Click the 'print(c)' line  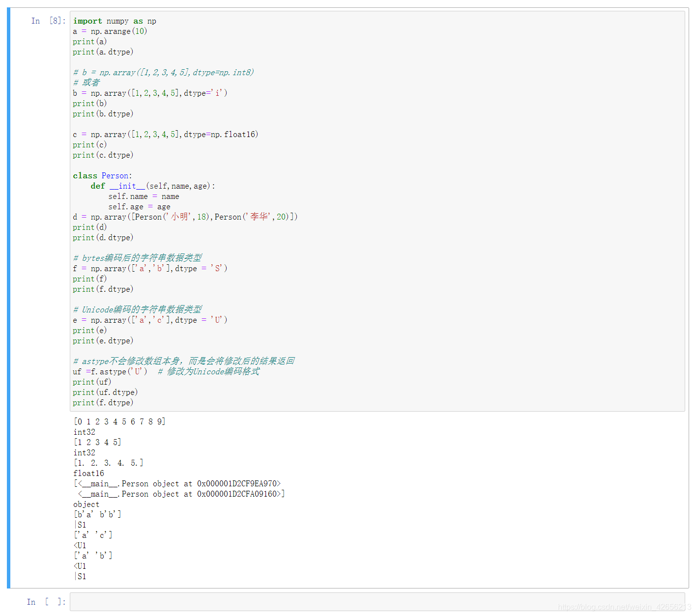tap(90, 145)
